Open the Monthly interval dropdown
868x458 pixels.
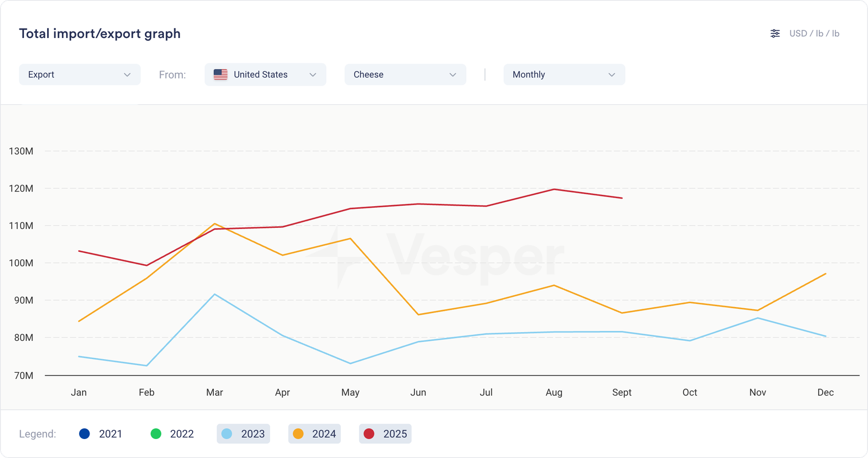pyautogui.click(x=564, y=75)
